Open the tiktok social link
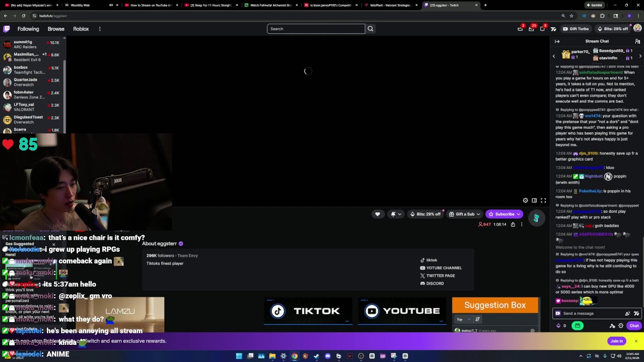 (x=429, y=260)
